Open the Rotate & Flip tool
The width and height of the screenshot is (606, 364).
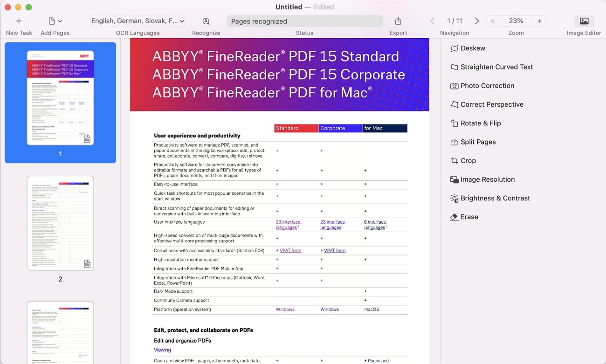(x=476, y=123)
